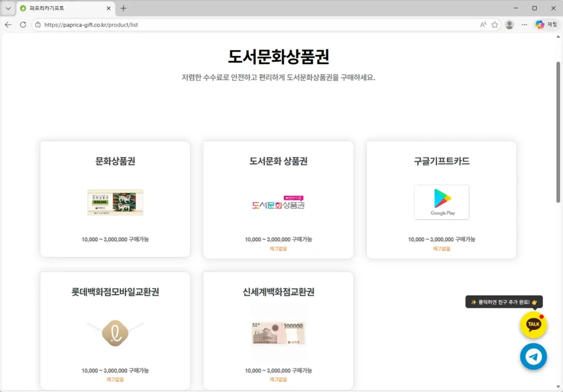Open a new browser tab
Image resolution: width=563 pixels, height=392 pixels.
pos(124,8)
